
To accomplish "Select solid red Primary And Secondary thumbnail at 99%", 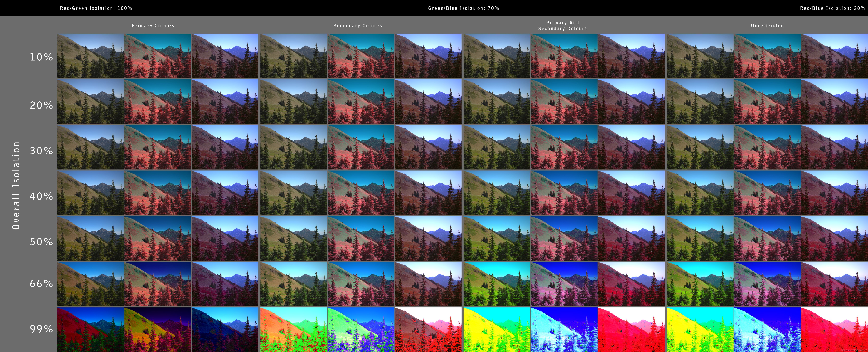I will pyautogui.click(x=631, y=329).
